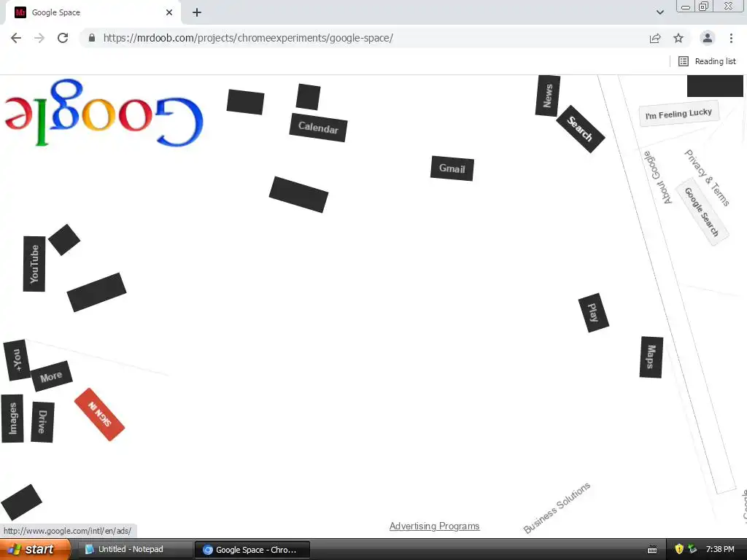747x560 pixels.
Task: Open the Reading list panel
Action: point(707,61)
